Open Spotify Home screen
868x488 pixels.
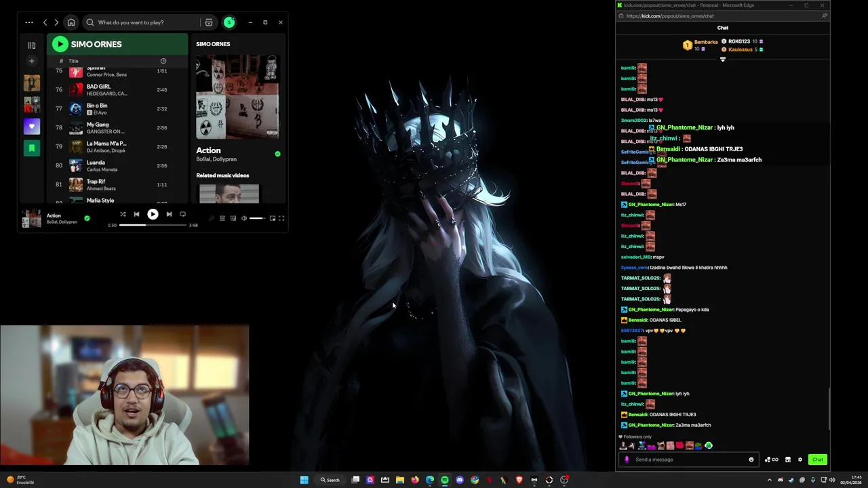[71, 22]
